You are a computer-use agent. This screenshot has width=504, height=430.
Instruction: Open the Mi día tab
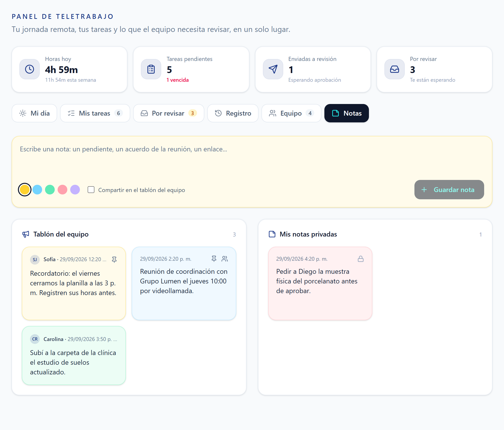34,113
